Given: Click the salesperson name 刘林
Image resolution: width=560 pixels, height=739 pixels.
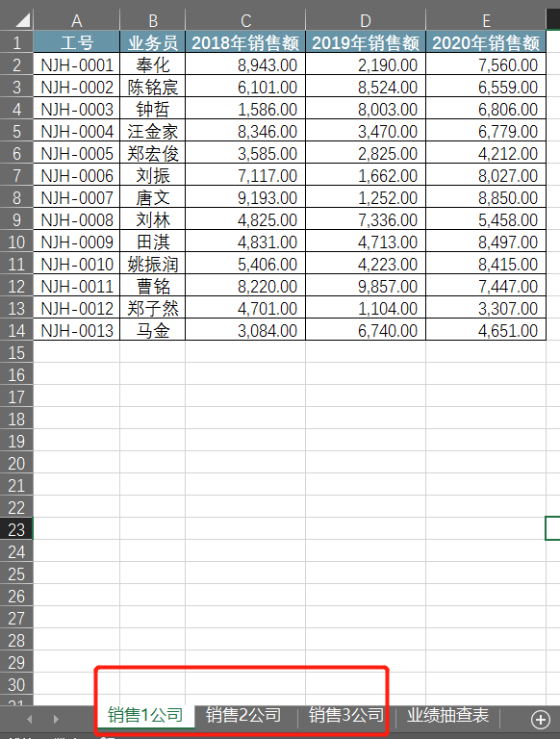Looking at the screenshot, I should coord(153,220).
